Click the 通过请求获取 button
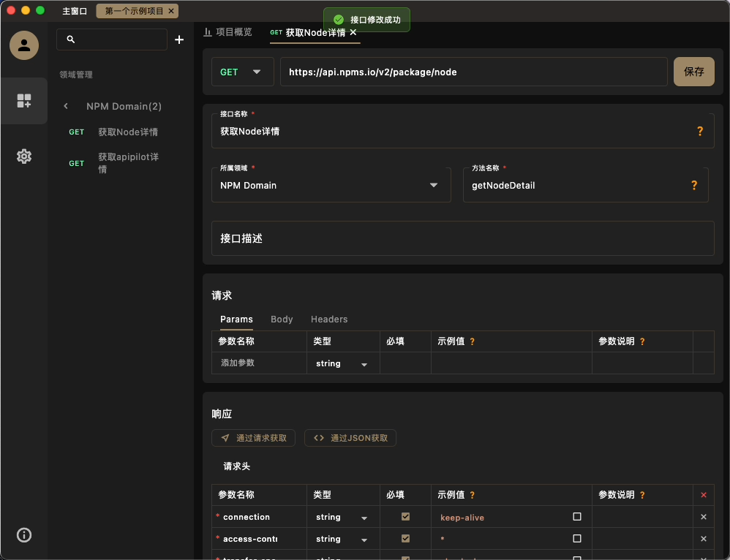730x560 pixels. 253,438
